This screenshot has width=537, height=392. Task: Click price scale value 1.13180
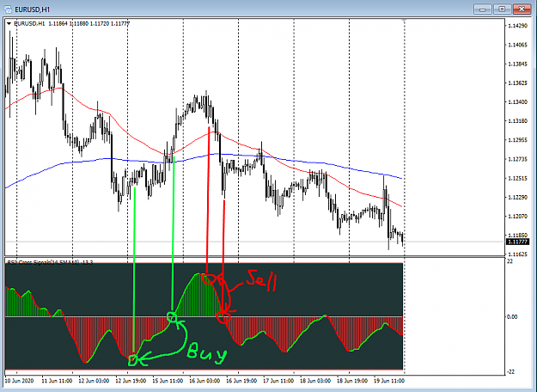[518, 121]
